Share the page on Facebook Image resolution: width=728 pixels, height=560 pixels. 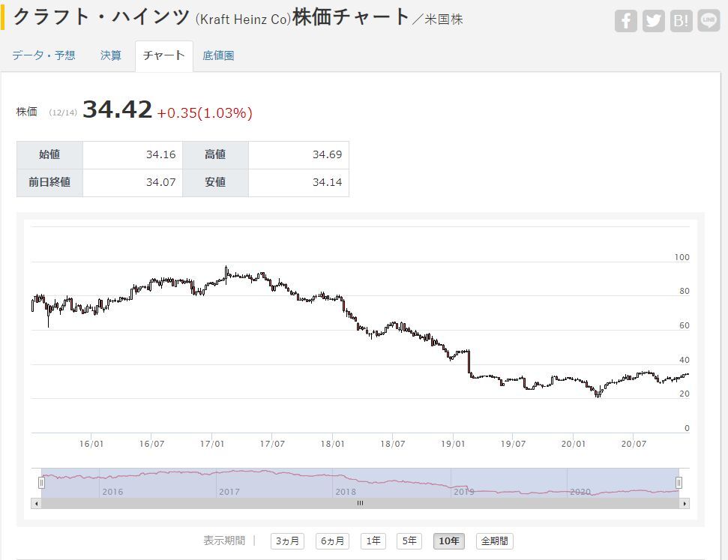[x=625, y=21]
